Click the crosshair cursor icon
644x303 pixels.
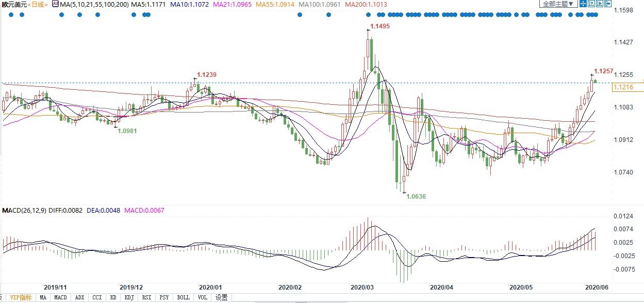583,4
